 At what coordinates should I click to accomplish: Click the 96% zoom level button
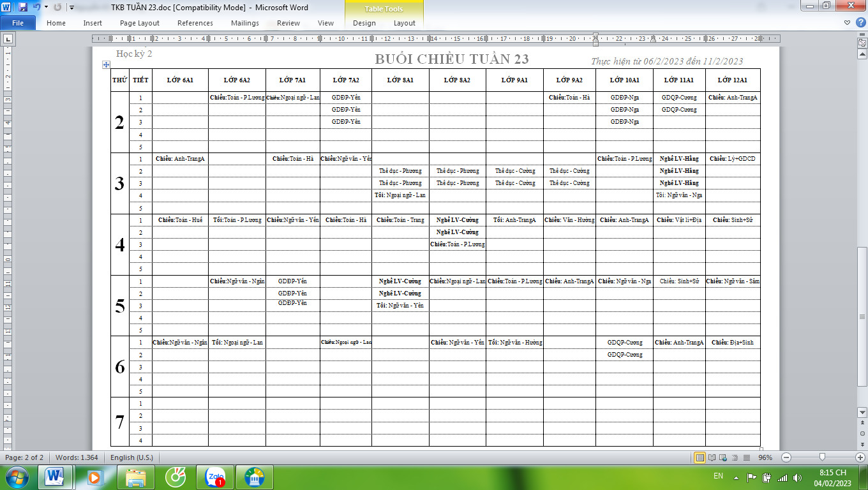point(765,457)
